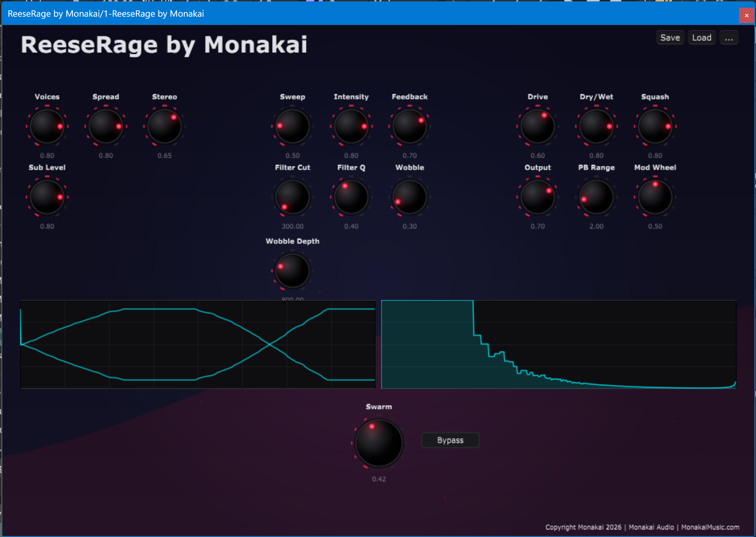Screen dimensions: 756x537
Task: Click the Filter Q knob
Action: coord(351,197)
